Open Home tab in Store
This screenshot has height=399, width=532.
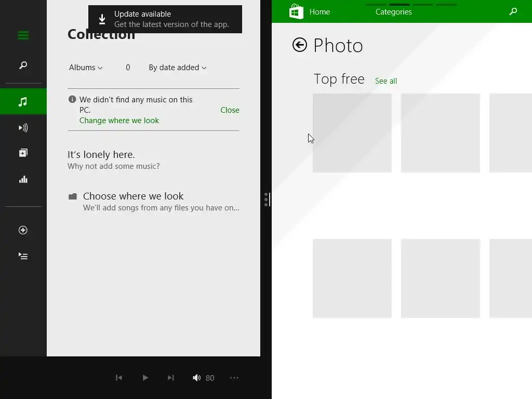coord(320,12)
